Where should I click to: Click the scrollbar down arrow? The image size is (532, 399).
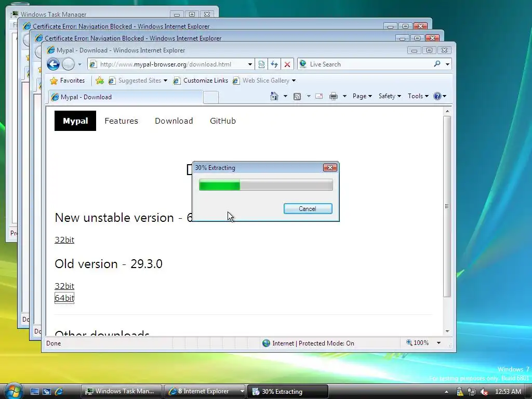tap(447, 331)
